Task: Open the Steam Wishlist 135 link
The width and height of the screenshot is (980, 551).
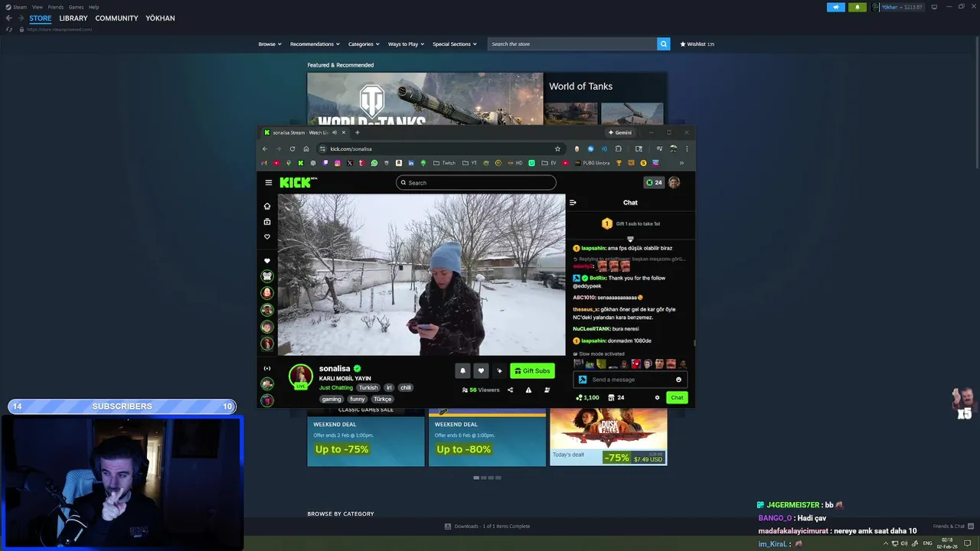Action: (x=697, y=44)
